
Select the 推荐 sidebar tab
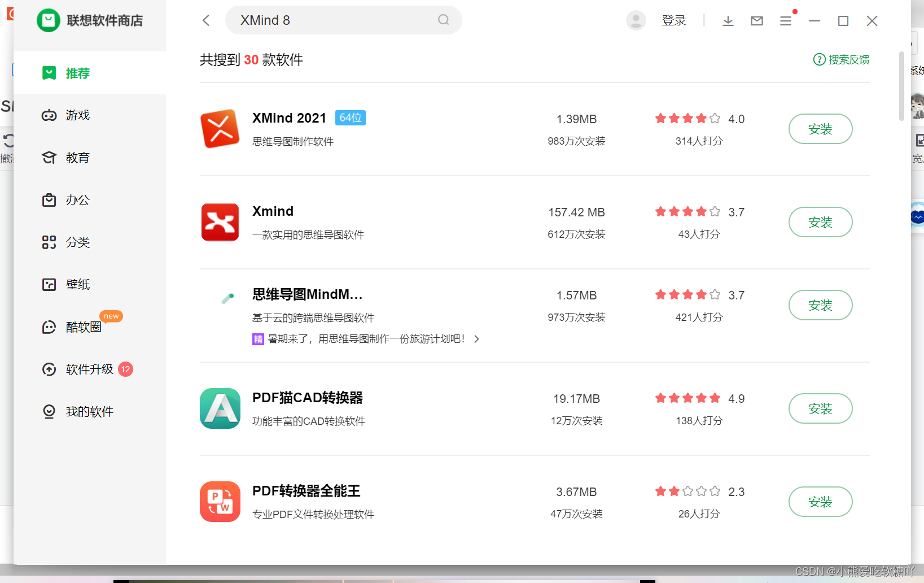point(90,73)
